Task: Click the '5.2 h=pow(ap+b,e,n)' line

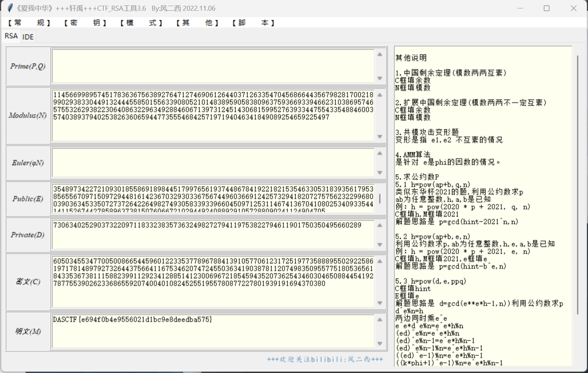Action: [x=433, y=237]
